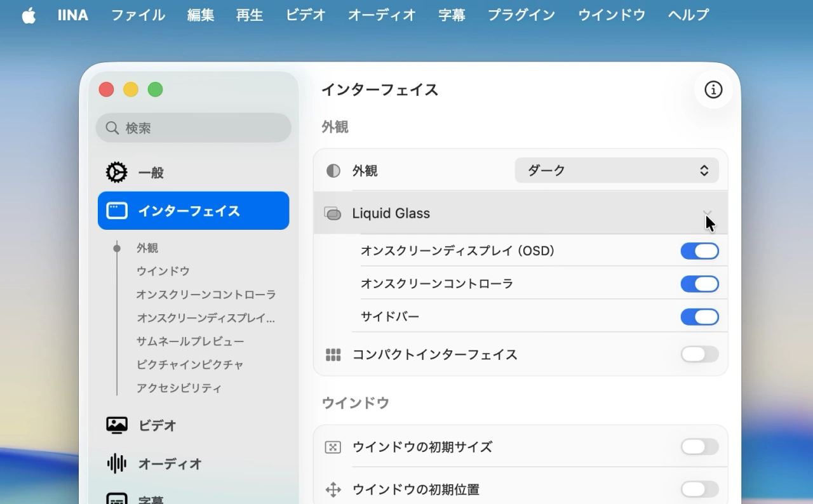Screen dimensions: 813x504
Task: Jump to 外観 section in sidebar
Action: 147,248
